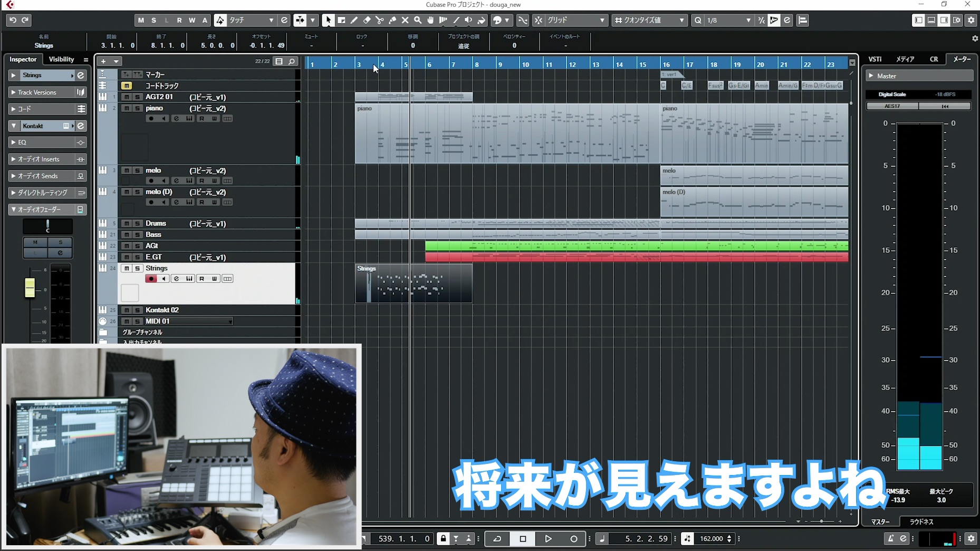This screenshot has width=980, height=551.
Task: Select the Time Warp tool
Action: pyautogui.click(x=443, y=20)
